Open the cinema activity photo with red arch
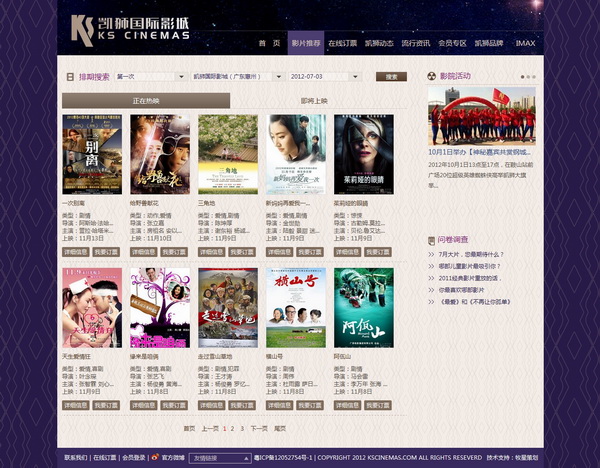Image resolution: width=600 pixels, height=468 pixels. click(x=482, y=116)
